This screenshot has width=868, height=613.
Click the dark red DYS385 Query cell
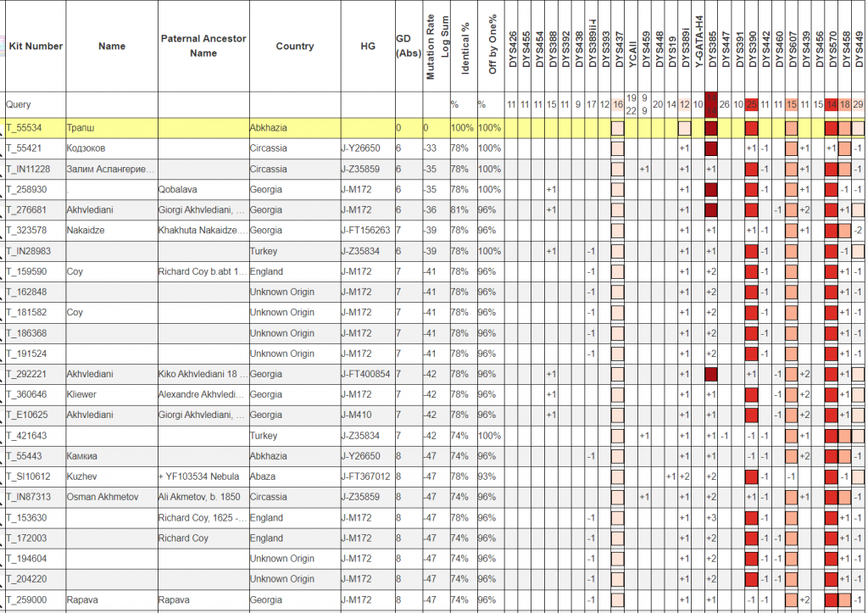pyautogui.click(x=711, y=103)
